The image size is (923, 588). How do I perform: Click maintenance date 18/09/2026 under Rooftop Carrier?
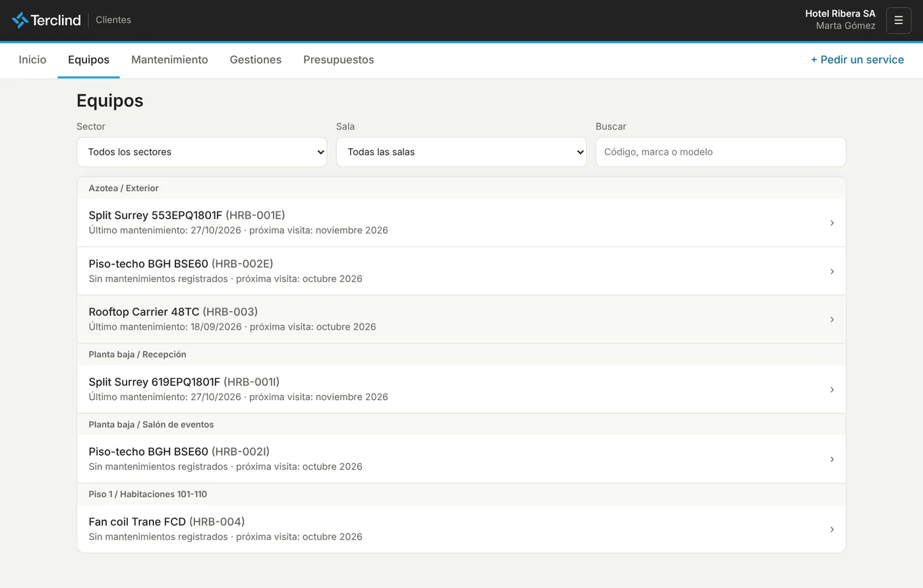pos(216,327)
